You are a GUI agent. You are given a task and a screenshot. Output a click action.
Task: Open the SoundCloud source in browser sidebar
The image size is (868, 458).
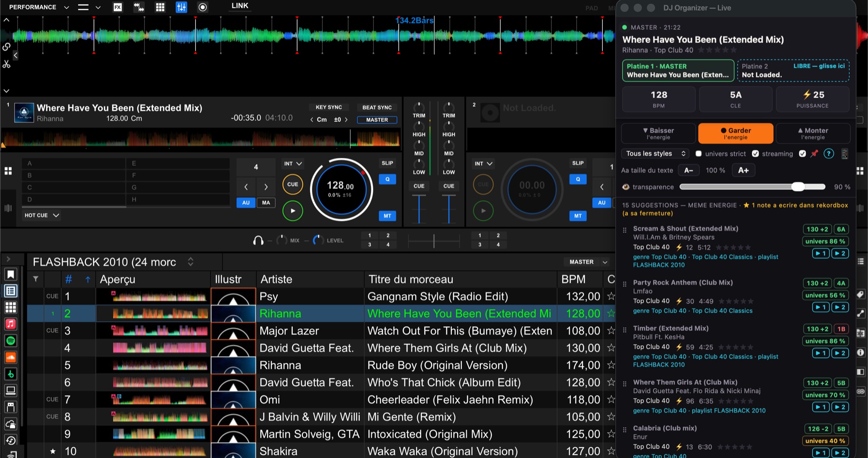pyautogui.click(x=11, y=357)
